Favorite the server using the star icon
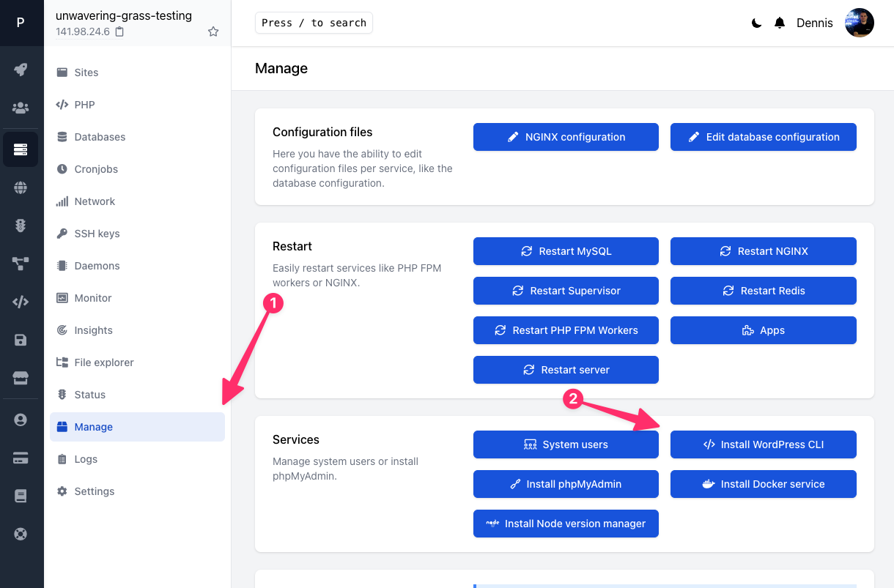 213,31
